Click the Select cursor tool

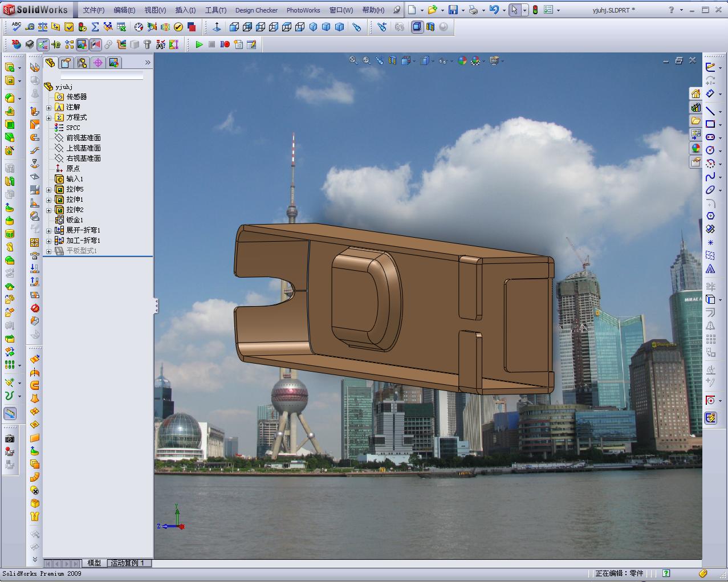(x=515, y=10)
